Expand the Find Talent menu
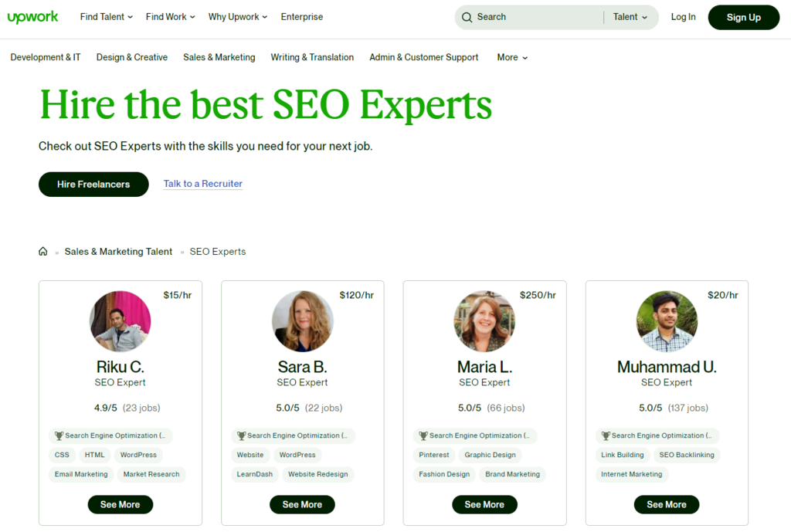 (x=107, y=17)
